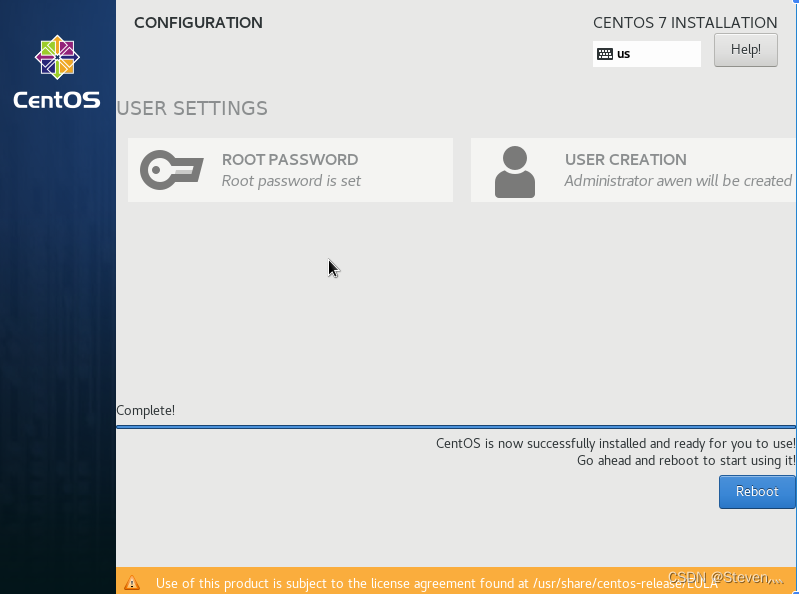This screenshot has width=799, height=594.
Task: Open the Help! button
Action: pos(745,49)
